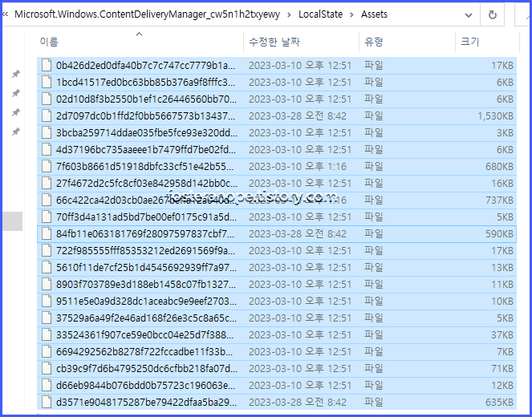Click the 635KB size value
This screenshot has height=417, width=532.
499,403
